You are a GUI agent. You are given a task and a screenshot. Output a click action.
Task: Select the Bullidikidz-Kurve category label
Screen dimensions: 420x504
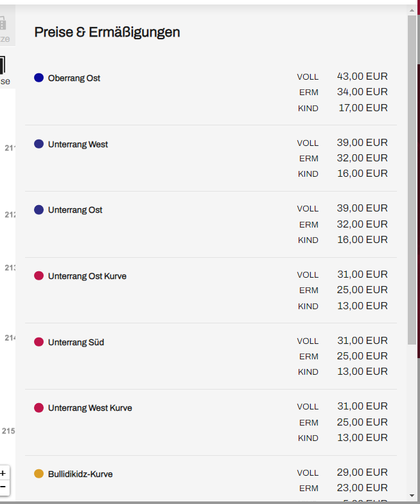(x=80, y=474)
